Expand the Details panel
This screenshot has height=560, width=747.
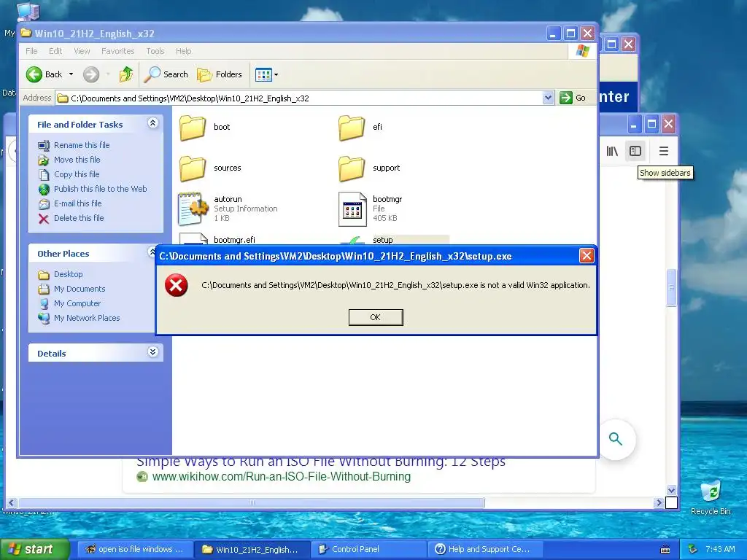tap(152, 352)
